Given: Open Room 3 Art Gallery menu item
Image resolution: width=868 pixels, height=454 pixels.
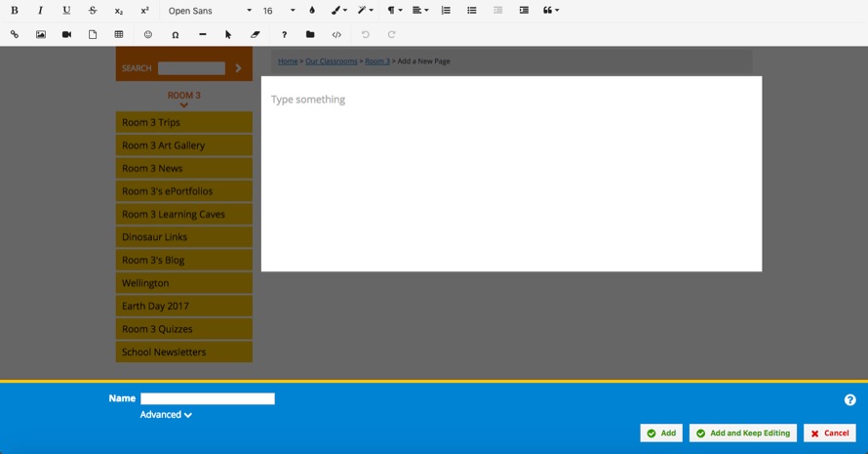Looking at the screenshot, I should tap(183, 145).
